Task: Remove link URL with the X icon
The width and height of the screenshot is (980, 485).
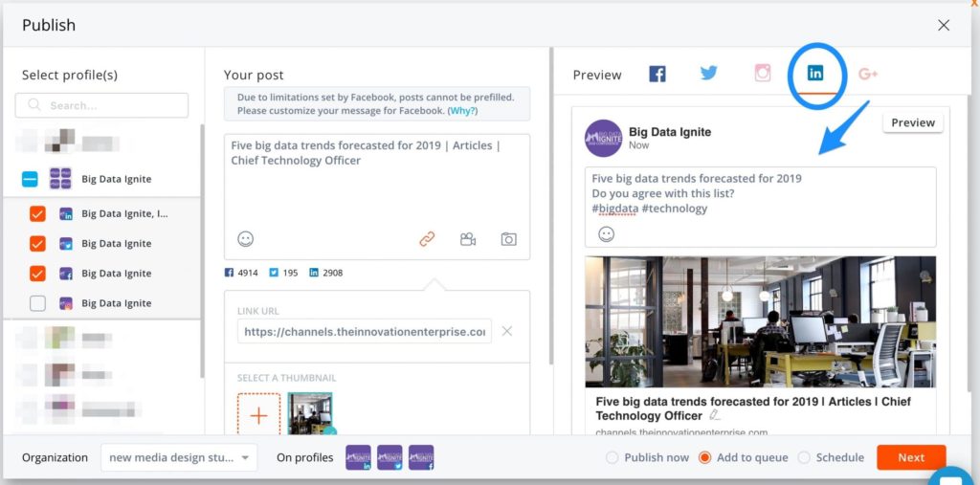Action: click(507, 331)
